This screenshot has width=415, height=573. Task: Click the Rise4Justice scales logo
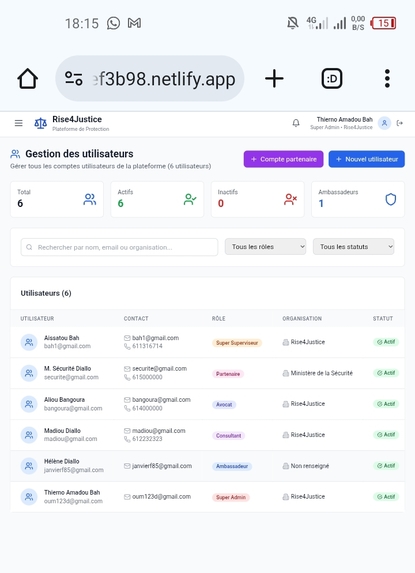pos(41,124)
